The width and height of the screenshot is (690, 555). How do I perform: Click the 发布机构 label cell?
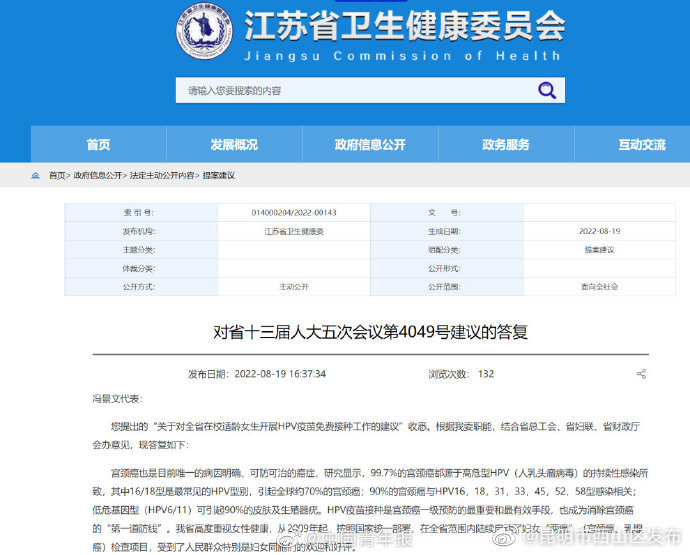coord(141,232)
